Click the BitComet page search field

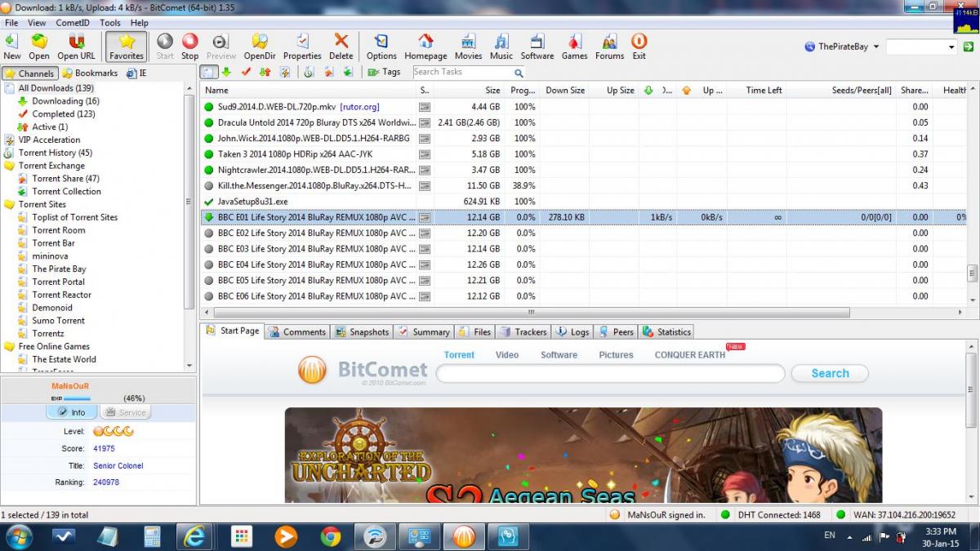click(611, 374)
